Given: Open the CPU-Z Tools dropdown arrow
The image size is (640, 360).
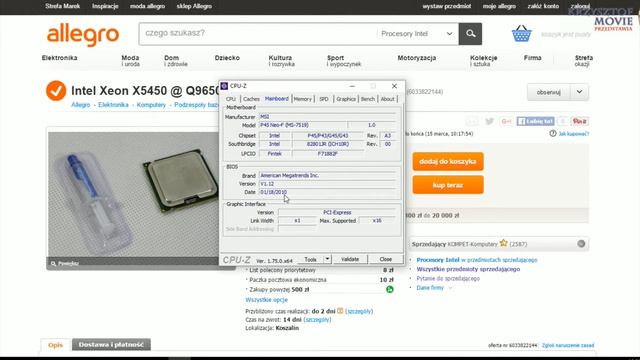Looking at the screenshot, I should pyautogui.click(x=327, y=259).
